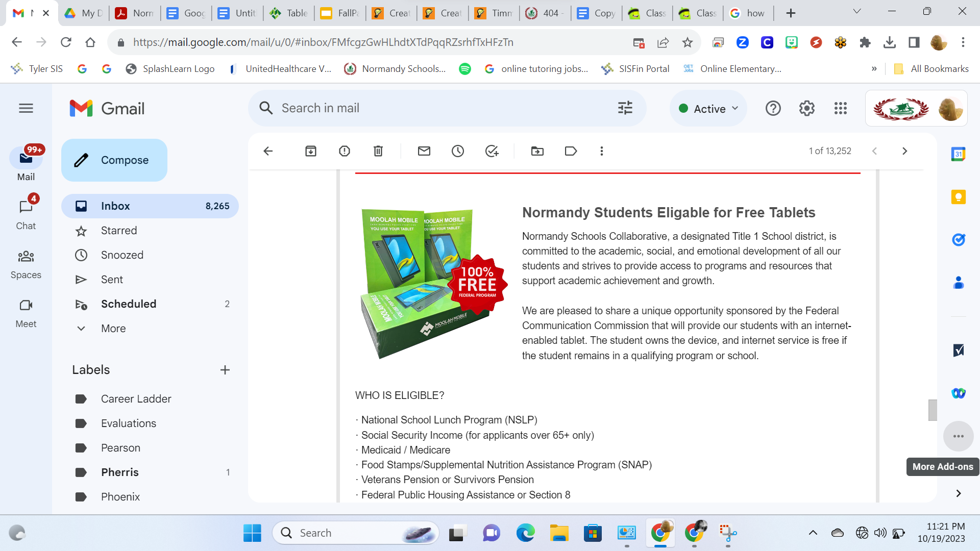Show hidden system tray icons
This screenshot has width=980, height=551.
[x=813, y=533]
